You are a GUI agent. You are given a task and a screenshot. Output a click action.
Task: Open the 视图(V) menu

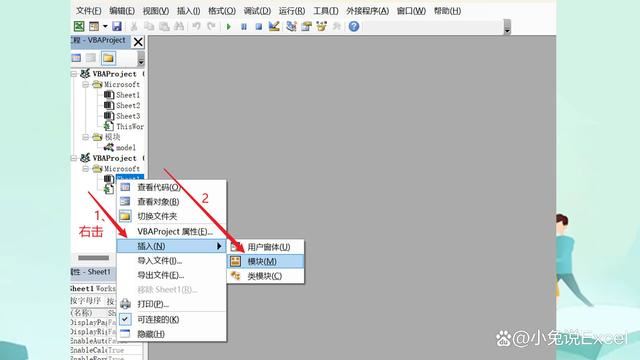tap(156, 11)
